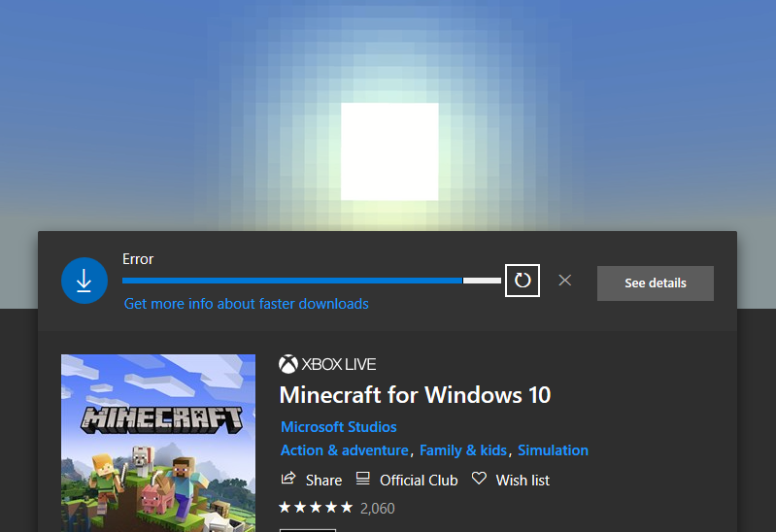The image size is (776, 532).
Task: Click the download progress bar
Action: pyautogui.click(x=312, y=281)
